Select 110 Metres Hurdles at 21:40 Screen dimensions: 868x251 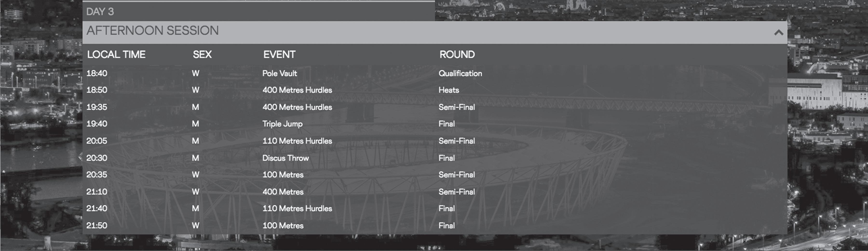point(297,209)
